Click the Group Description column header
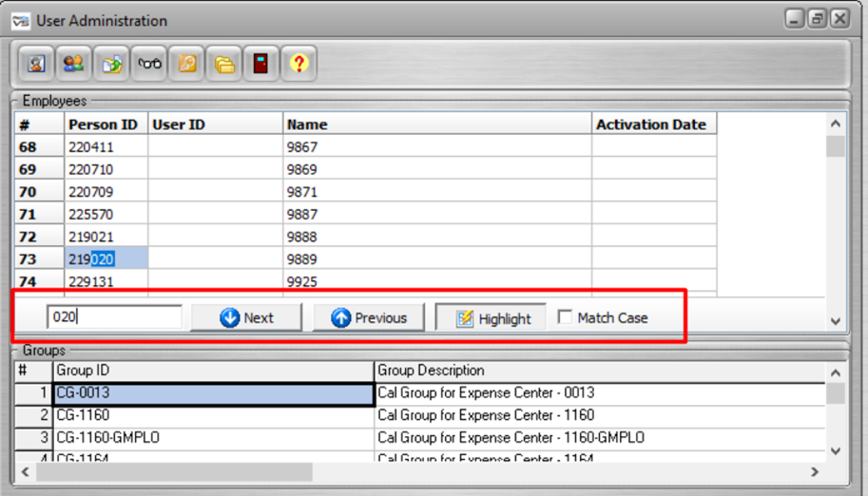Viewport: 868px width, 496px height. click(600, 371)
